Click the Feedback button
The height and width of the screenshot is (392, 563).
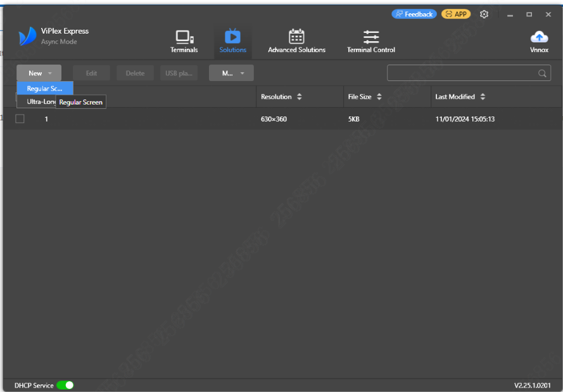pyautogui.click(x=414, y=13)
